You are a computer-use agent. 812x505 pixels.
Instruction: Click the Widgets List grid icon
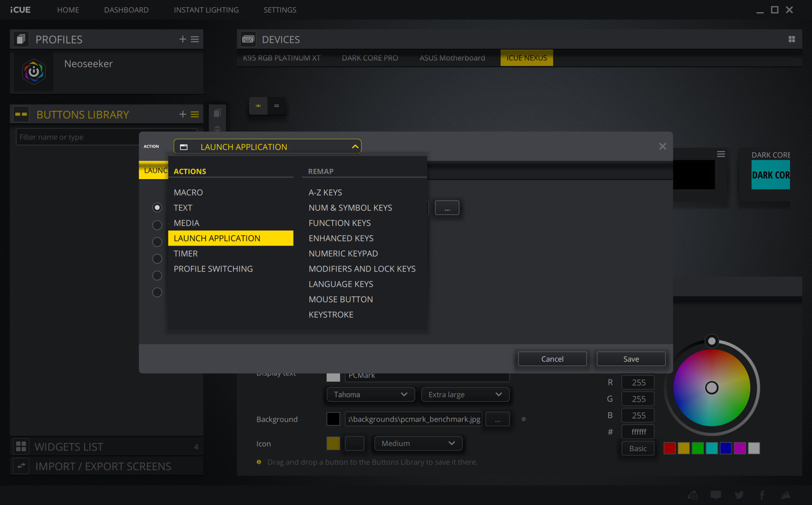20,446
